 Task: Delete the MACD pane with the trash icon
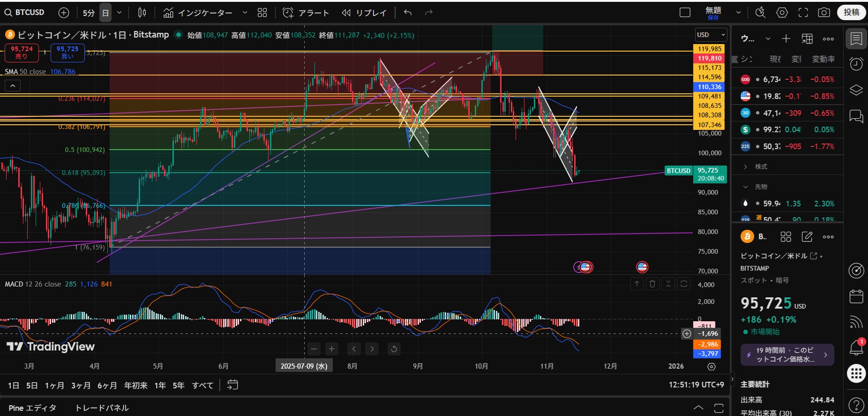click(652, 284)
